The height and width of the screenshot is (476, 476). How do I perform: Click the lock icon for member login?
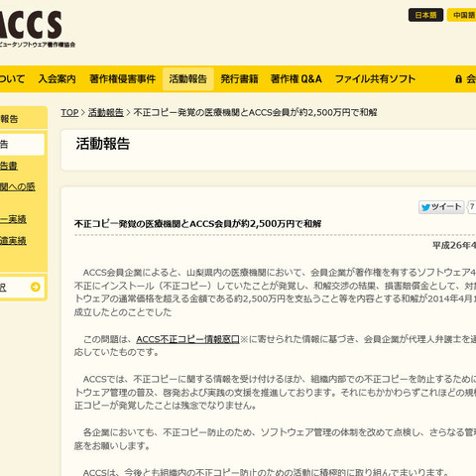458,79
